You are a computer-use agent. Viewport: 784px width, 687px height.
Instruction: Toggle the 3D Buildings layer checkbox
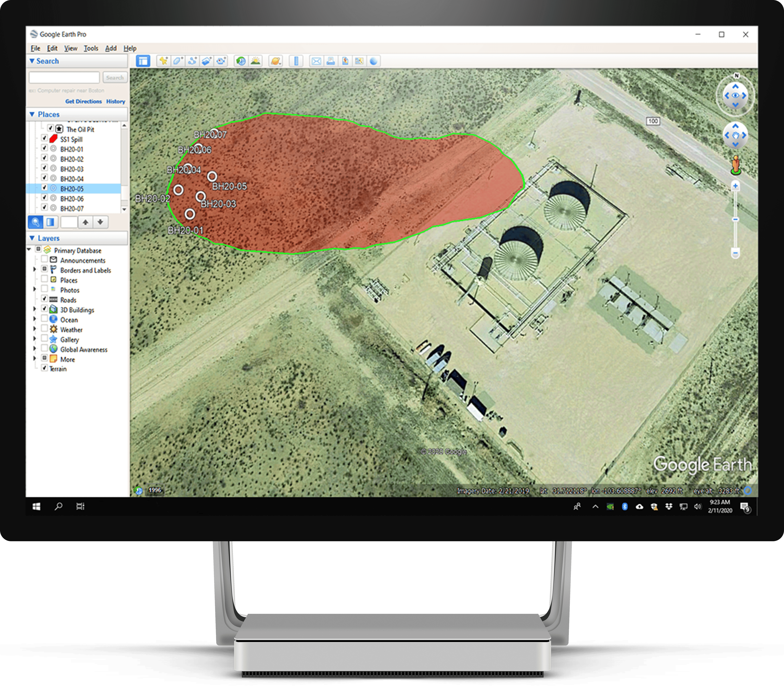(x=44, y=309)
